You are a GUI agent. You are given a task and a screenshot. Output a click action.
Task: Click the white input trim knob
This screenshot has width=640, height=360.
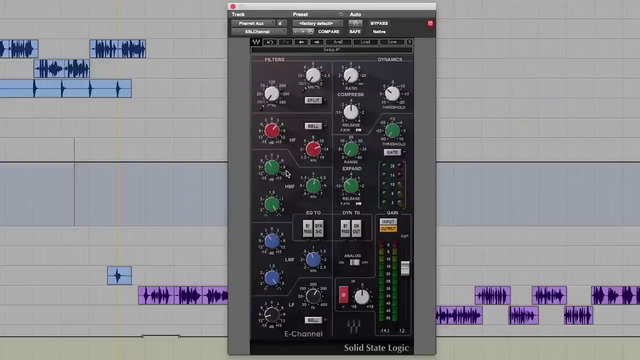(x=362, y=296)
